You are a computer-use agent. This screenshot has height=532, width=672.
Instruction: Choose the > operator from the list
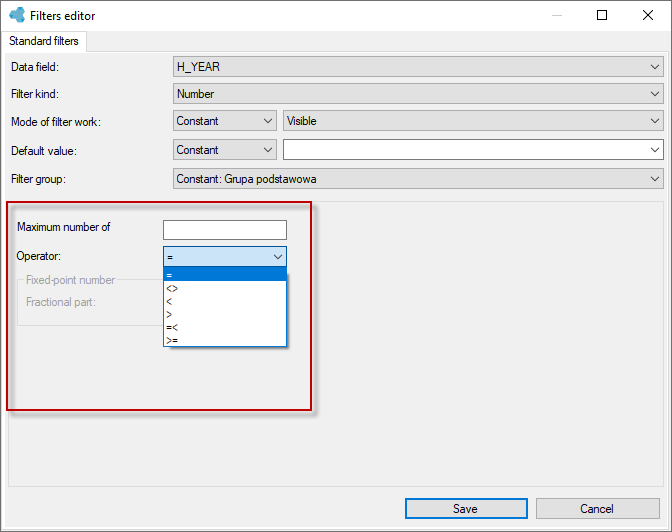[x=225, y=314]
